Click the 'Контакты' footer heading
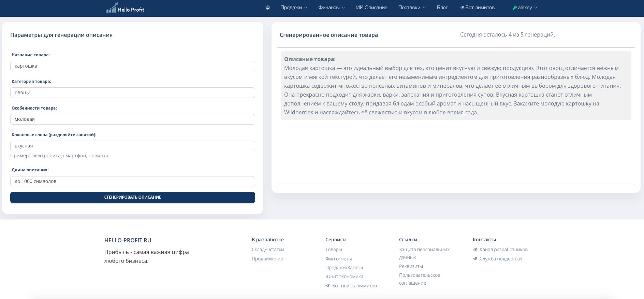 pos(484,240)
